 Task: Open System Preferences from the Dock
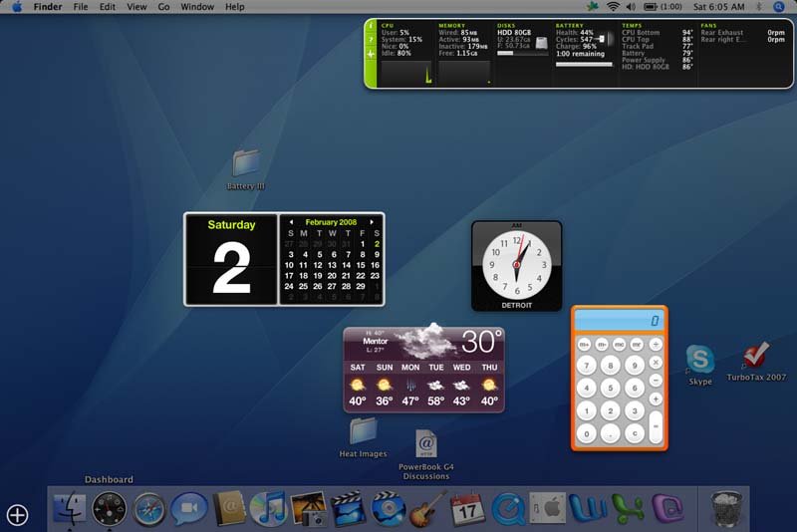[547, 508]
